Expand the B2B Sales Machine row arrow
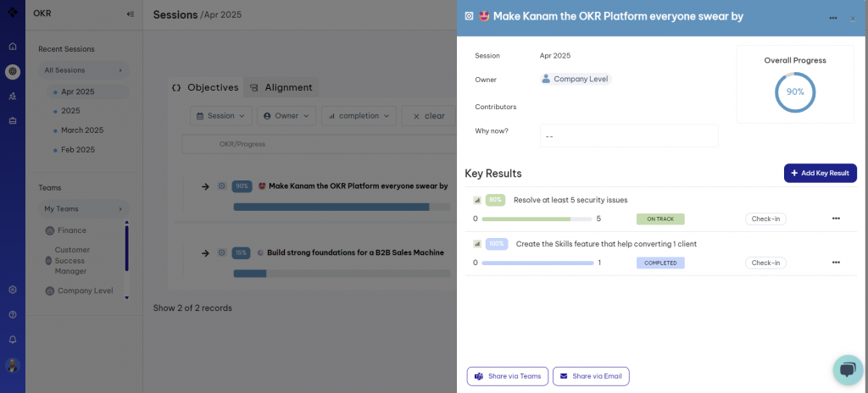The image size is (868, 393). click(x=205, y=253)
